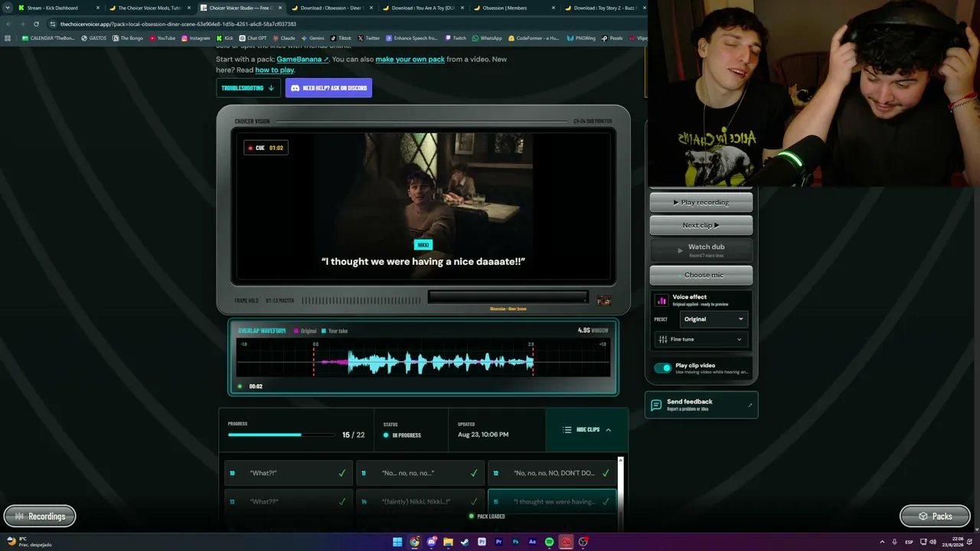Open the GASTOS bookmark

tap(93, 38)
